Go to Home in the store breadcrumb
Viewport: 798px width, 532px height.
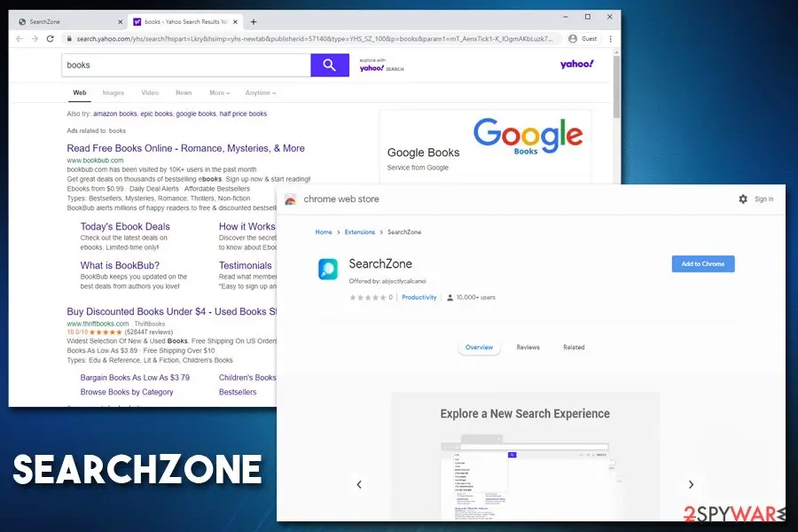tap(323, 232)
